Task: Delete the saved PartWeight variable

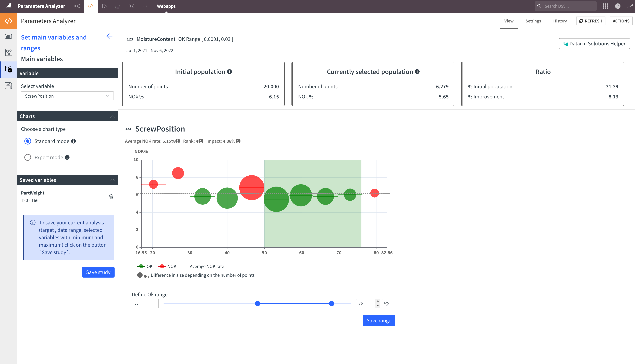Action: [111, 197]
